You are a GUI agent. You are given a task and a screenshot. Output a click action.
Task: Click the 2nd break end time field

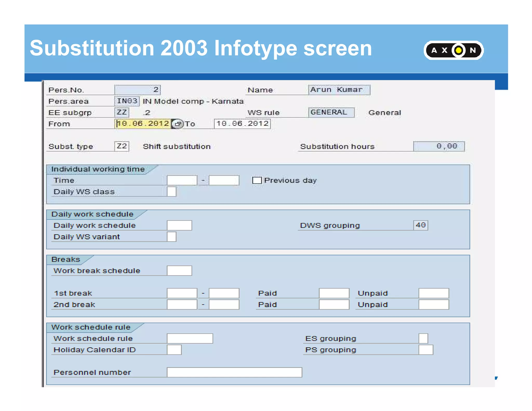pyautogui.click(x=224, y=304)
